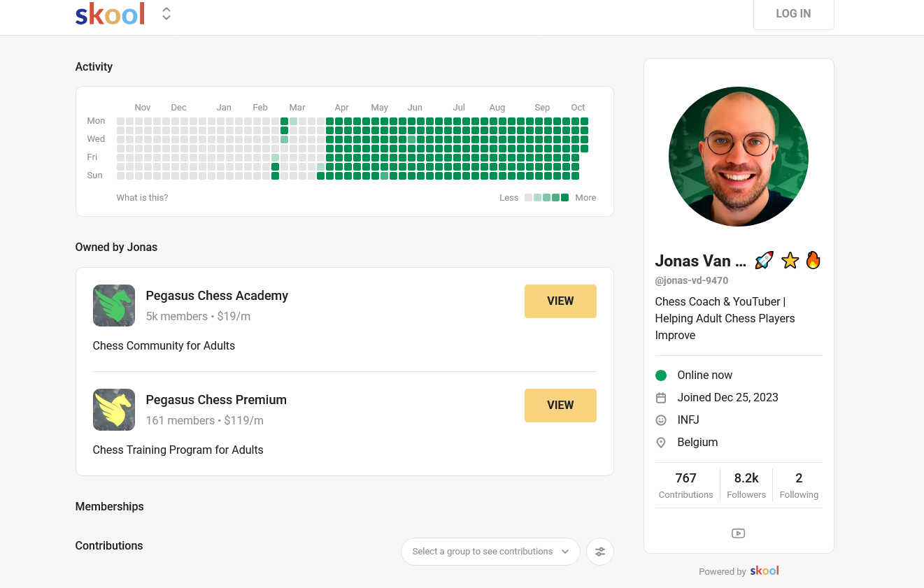Image resolution: width=924 pixels, height=588 pixels.
Task: Open the Pegasus Chess Academy green logo
Action: click(114, 306)
